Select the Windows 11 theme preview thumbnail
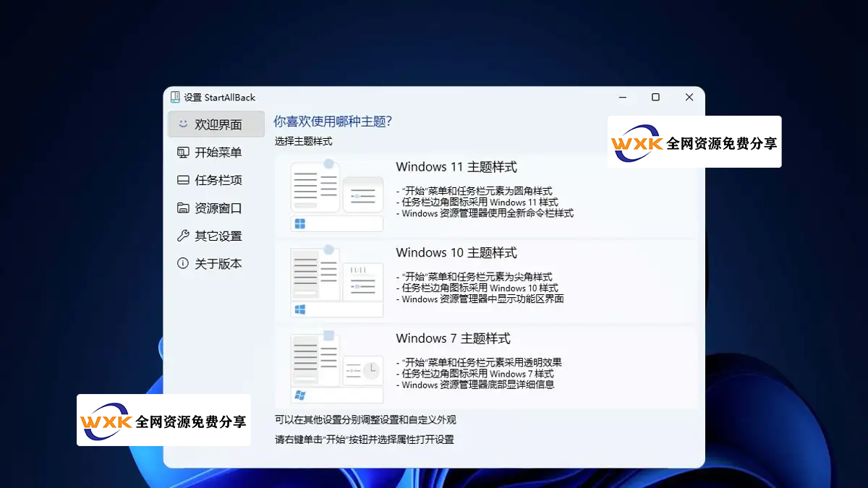 coord(336,195)
